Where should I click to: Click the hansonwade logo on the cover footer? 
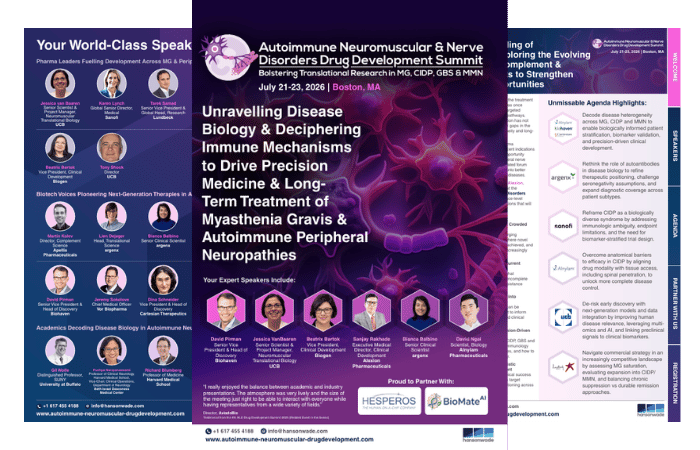479,435
